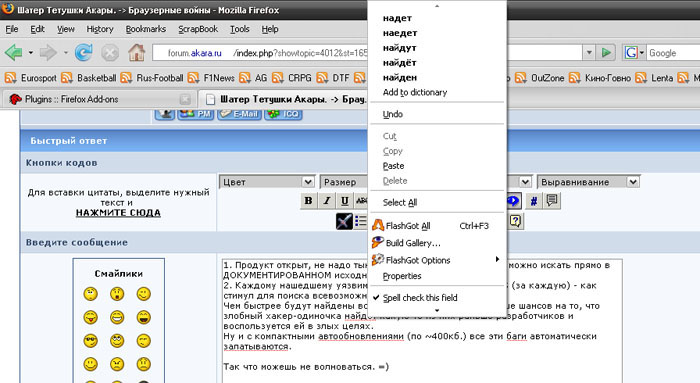Open the Кино-Говно feed bookmark
Viewport: 700px width, 383px height.
[x=601, y=78]
